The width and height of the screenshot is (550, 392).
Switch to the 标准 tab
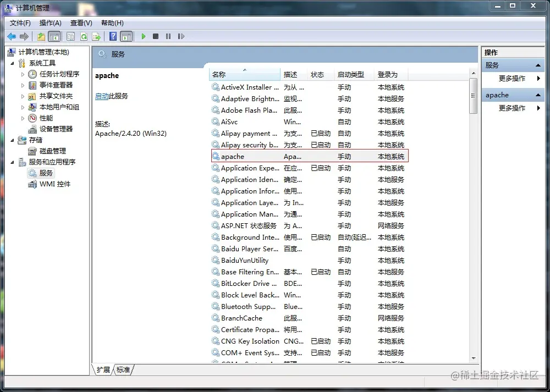pos(123,369)
